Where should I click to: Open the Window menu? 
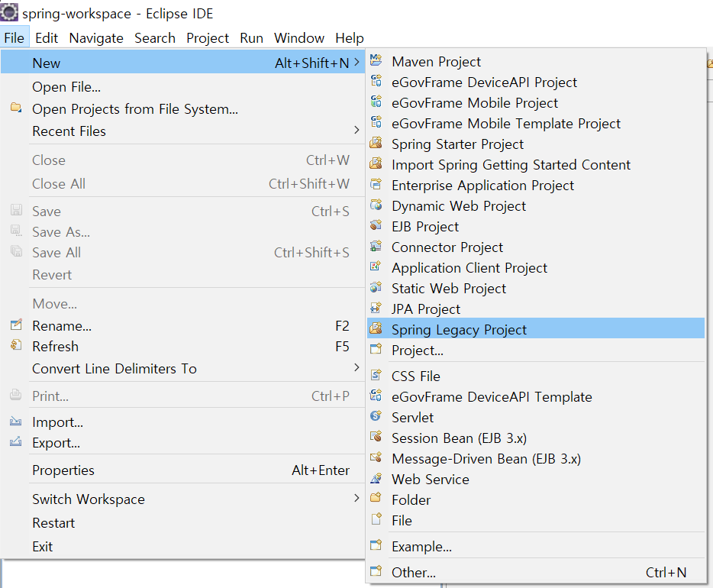pos(299,37)
